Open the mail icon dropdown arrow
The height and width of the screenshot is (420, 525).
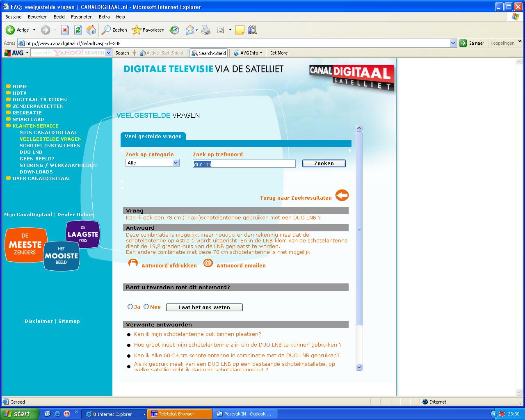pos(196,30)
